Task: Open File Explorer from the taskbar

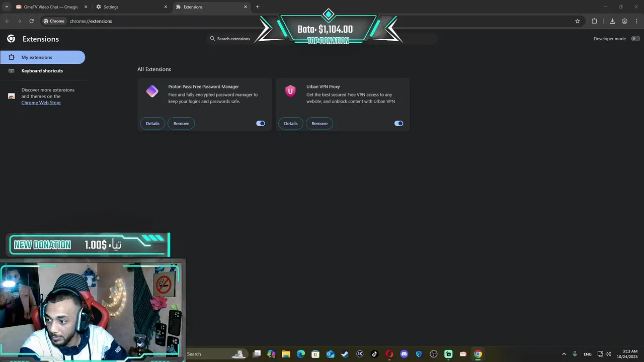Action: pyautogui.click(x=286, y=354)
